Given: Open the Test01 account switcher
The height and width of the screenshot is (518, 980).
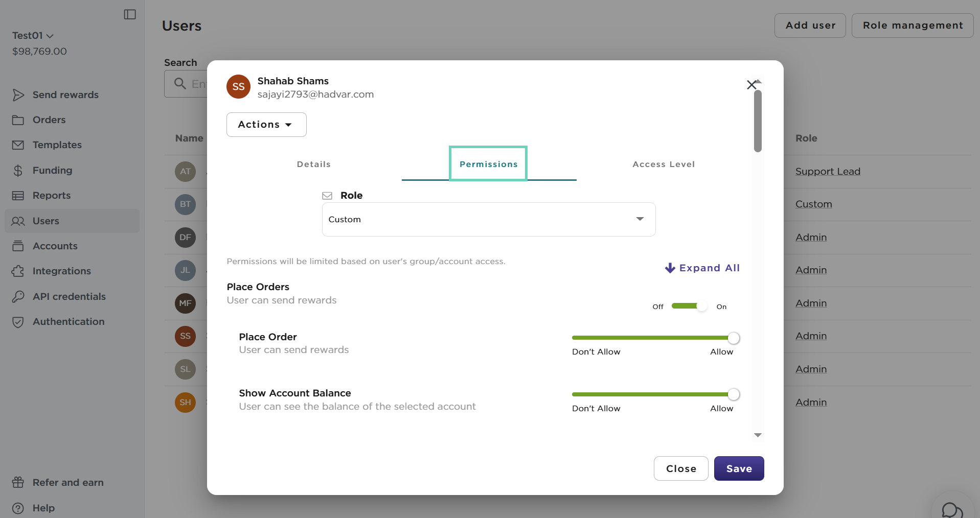Looking at the screenshot, I should tap(33, 35).
